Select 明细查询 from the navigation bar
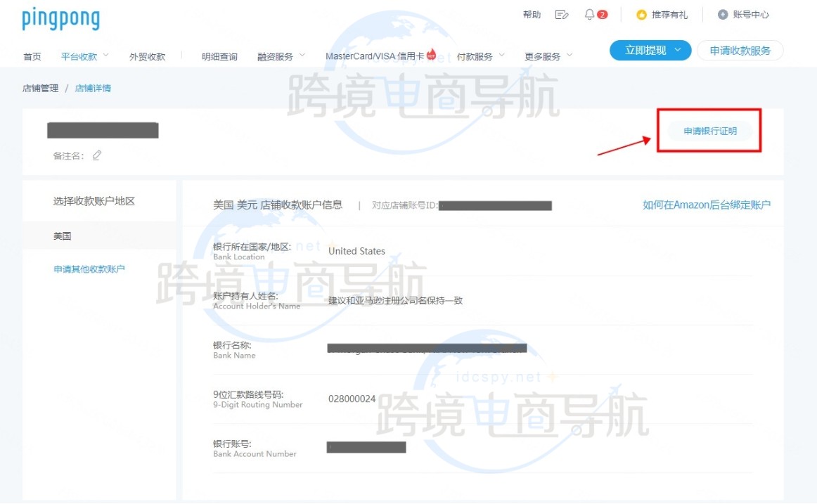 (218, 56)
